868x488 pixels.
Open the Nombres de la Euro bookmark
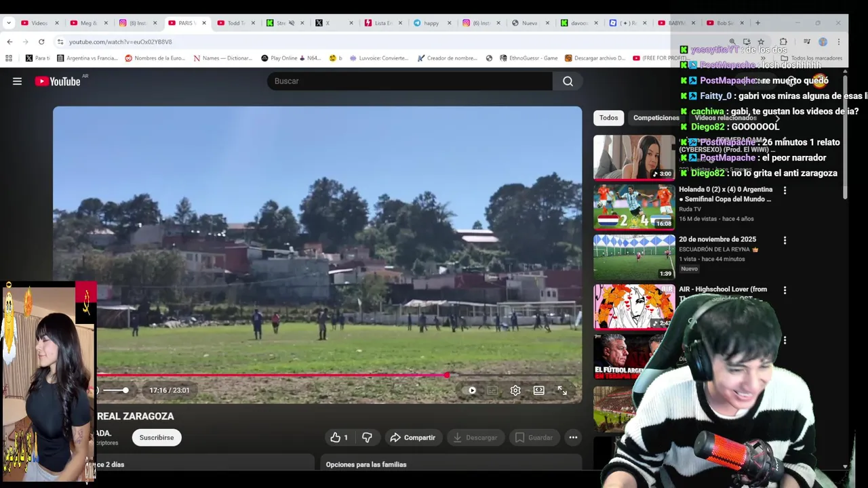(x=155, y=58)
